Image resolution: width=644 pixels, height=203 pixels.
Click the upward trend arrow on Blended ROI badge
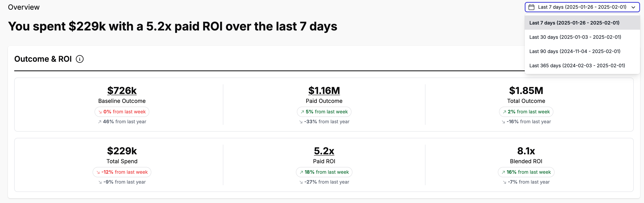(x=504, y=172)
